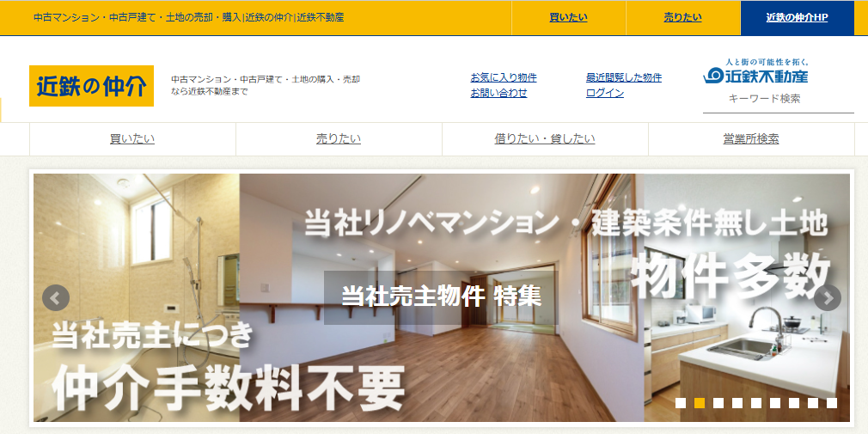Open the 最近閲覧した物件 link
This screenshot has height=434, width=868.
click(x=624, y=77)
